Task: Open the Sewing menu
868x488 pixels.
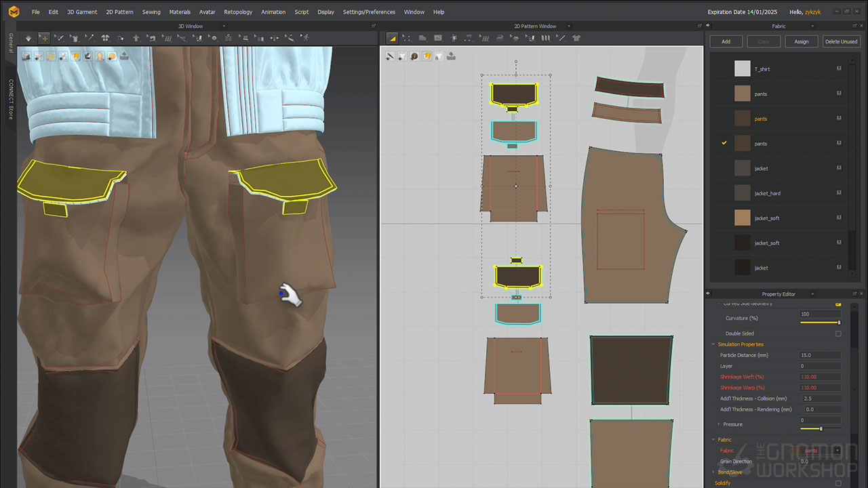Action: click(x=151, y=12)
